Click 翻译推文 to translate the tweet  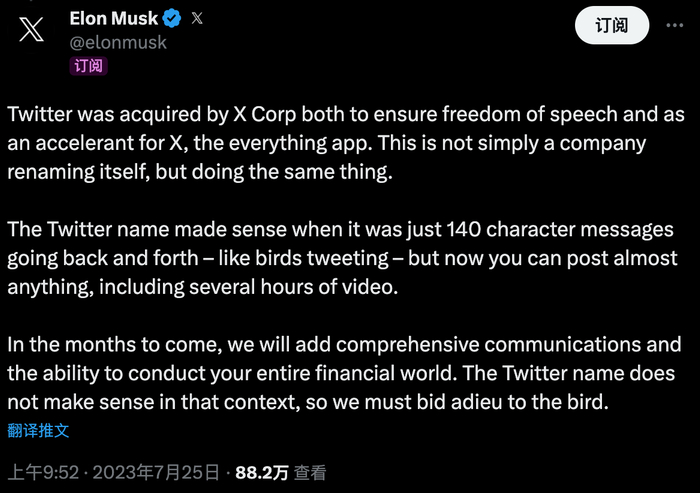[x=38, y=431]
